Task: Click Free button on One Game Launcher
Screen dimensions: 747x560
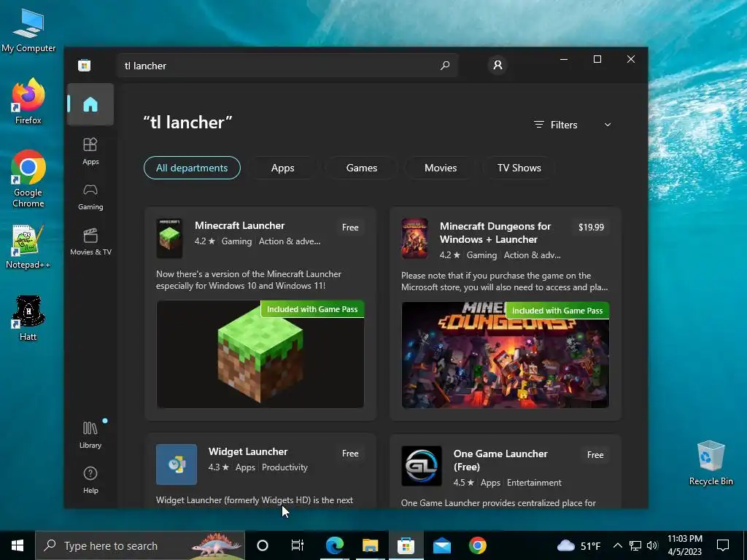Action: [595, 455]
